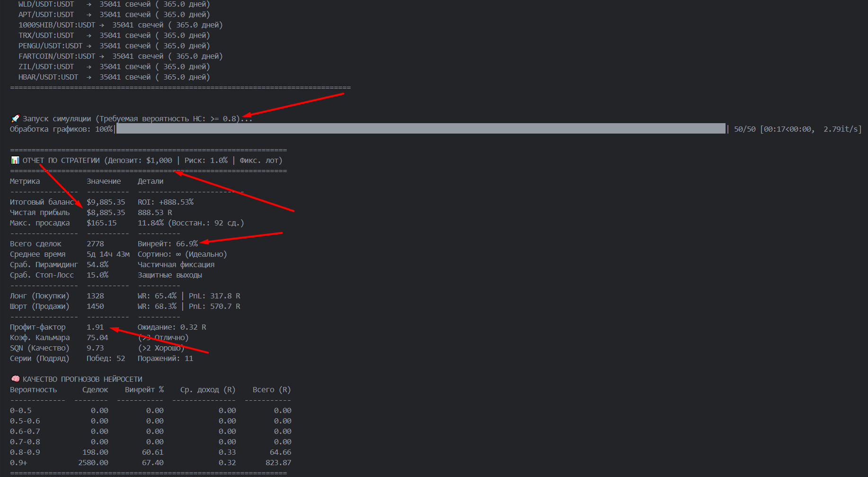Click the Винрейт % column header

point(144,390)
